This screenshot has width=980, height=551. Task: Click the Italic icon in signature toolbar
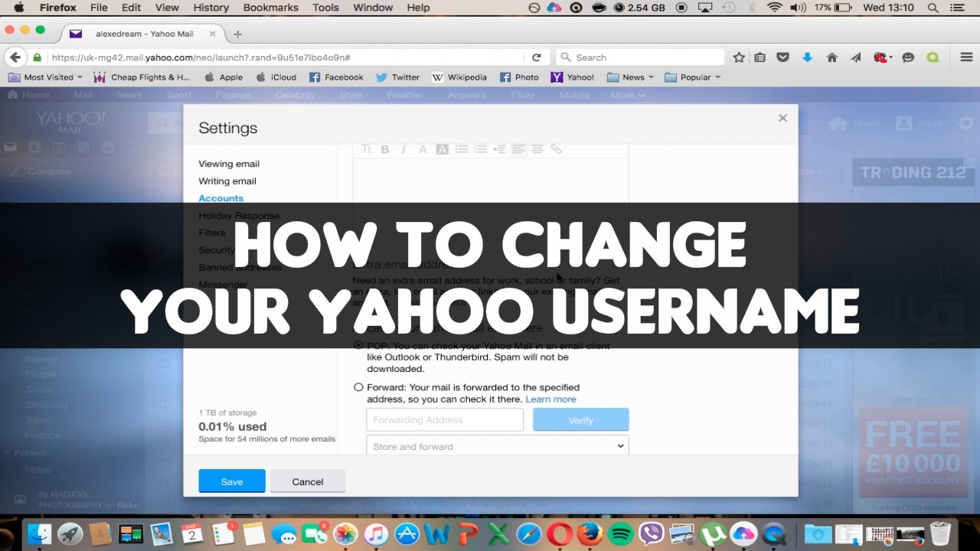(x=403, y=149)
